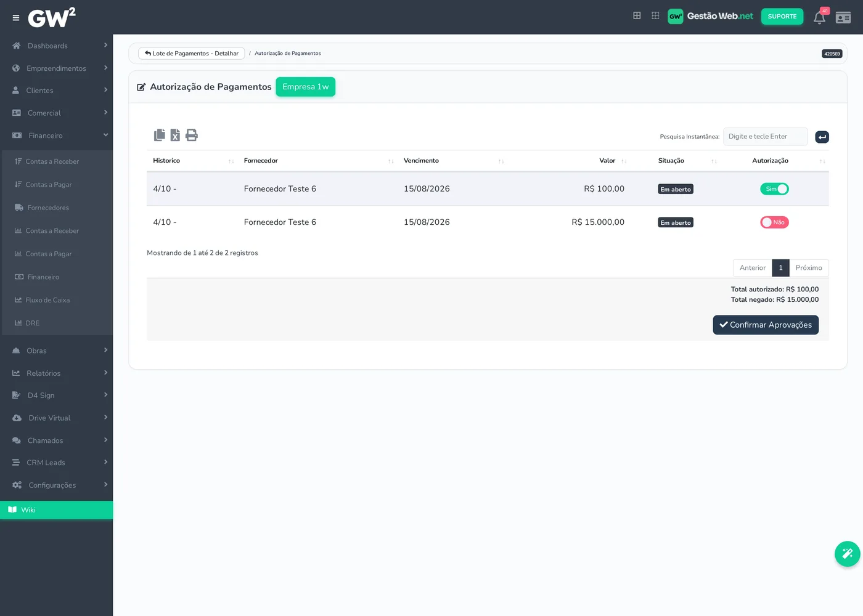Go back to Lote de Pagamentos - Detalhar
The image size is (863, 616).
(x=192, y=54)
